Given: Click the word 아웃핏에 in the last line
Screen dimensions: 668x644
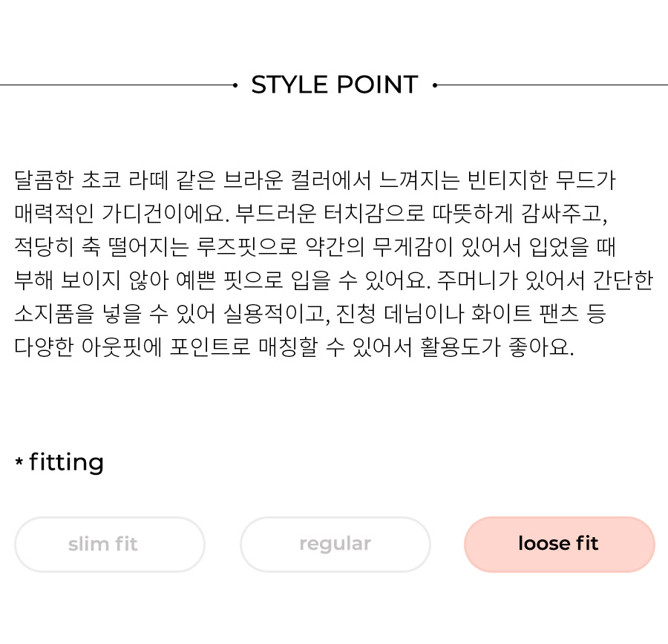Looking at the screenshot, I should pos(122,347).
